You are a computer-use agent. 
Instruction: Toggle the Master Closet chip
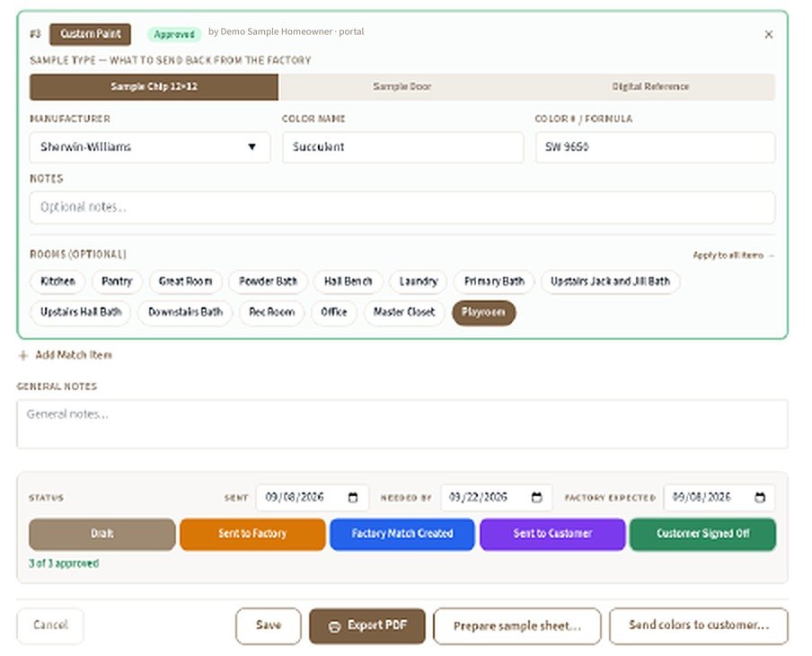(x=404, y=313)
